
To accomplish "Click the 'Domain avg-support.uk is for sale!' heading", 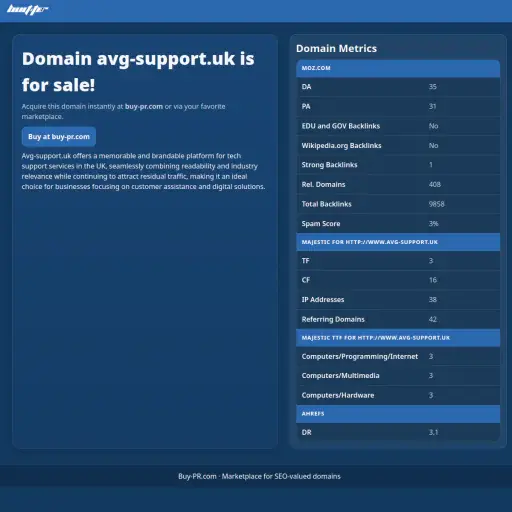I will pyautogui.click(x=138, y=72).
